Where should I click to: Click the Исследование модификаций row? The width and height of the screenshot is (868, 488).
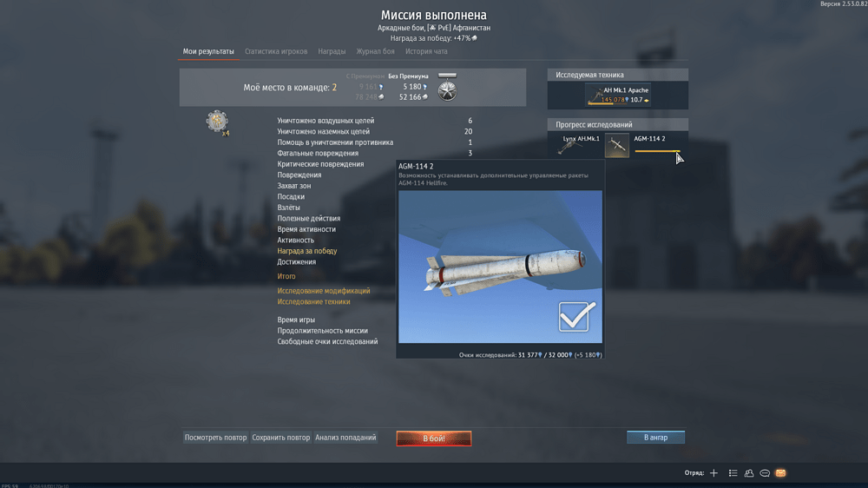[324, 291]
